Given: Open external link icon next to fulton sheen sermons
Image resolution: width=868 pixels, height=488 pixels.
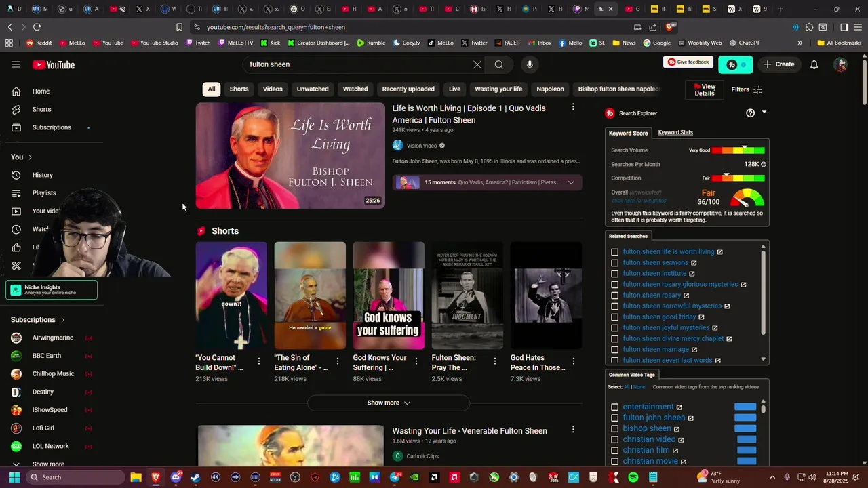Looking at the screenshot, I should [694, 263].
